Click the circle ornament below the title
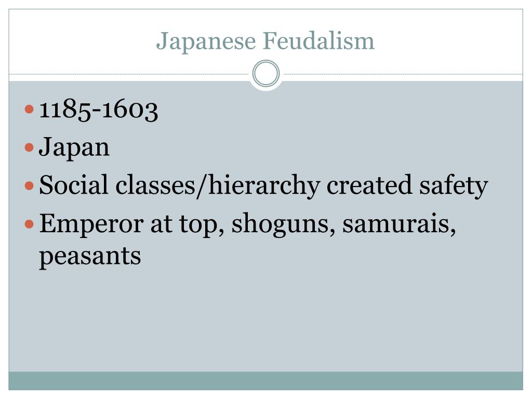 pyautogui.click(x=266, y=73)
